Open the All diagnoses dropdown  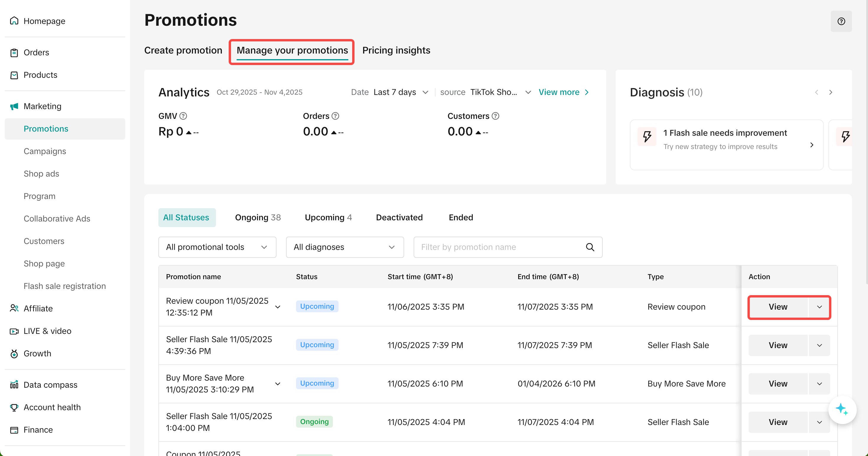coord(344,247)
